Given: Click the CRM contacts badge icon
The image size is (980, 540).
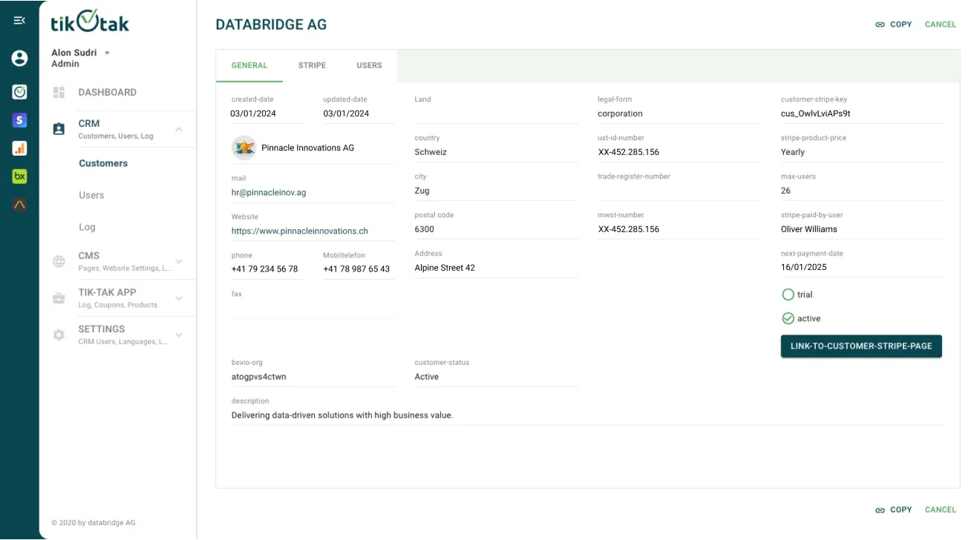Looking at the screenshot, I should point(59,129).
